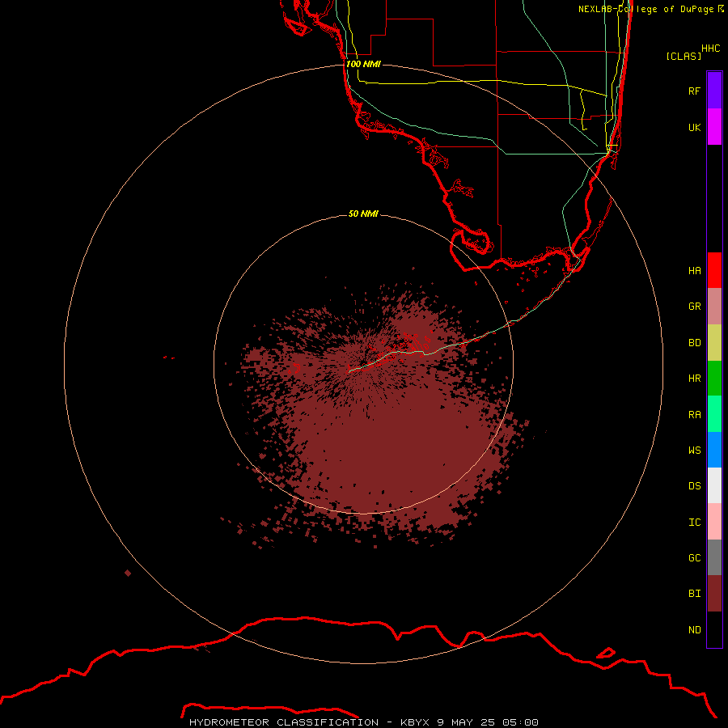Click the RF purple legend swatch
The image size is (728, 728).
(x=714, y=91)
